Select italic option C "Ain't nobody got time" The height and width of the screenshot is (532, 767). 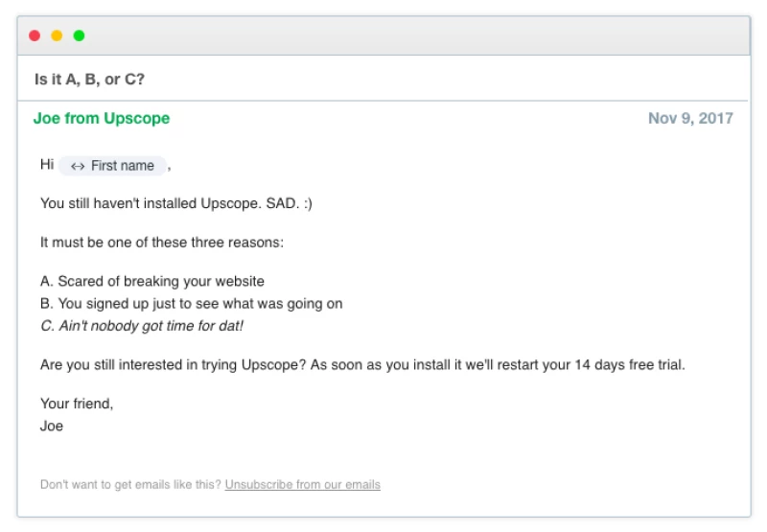point(142,326)
